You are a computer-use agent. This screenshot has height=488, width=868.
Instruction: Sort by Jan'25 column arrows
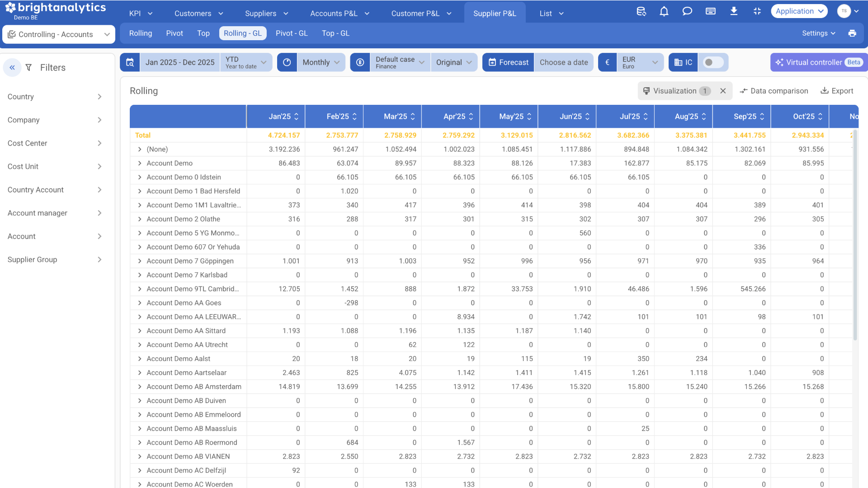pyautogui.click(x=297, y=117)
